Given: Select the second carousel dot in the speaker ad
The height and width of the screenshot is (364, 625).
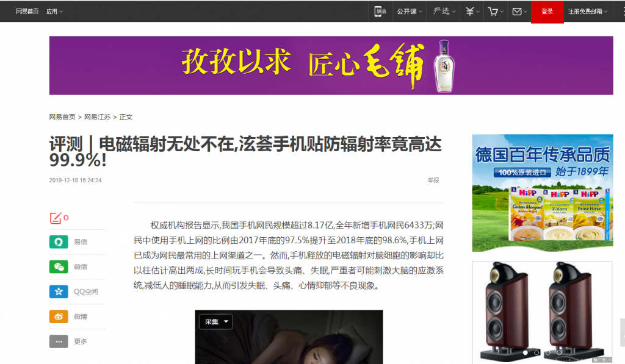Looking at the screenshot, I should pos(536,353).
